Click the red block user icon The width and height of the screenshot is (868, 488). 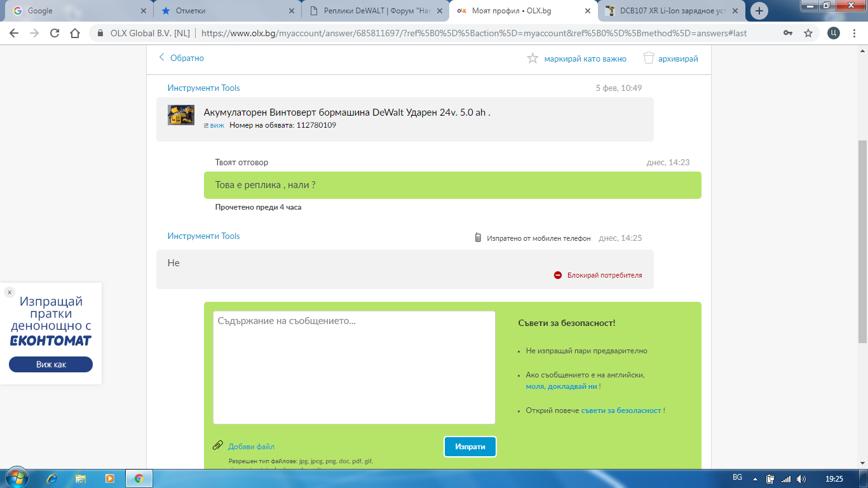pos(558,275)
